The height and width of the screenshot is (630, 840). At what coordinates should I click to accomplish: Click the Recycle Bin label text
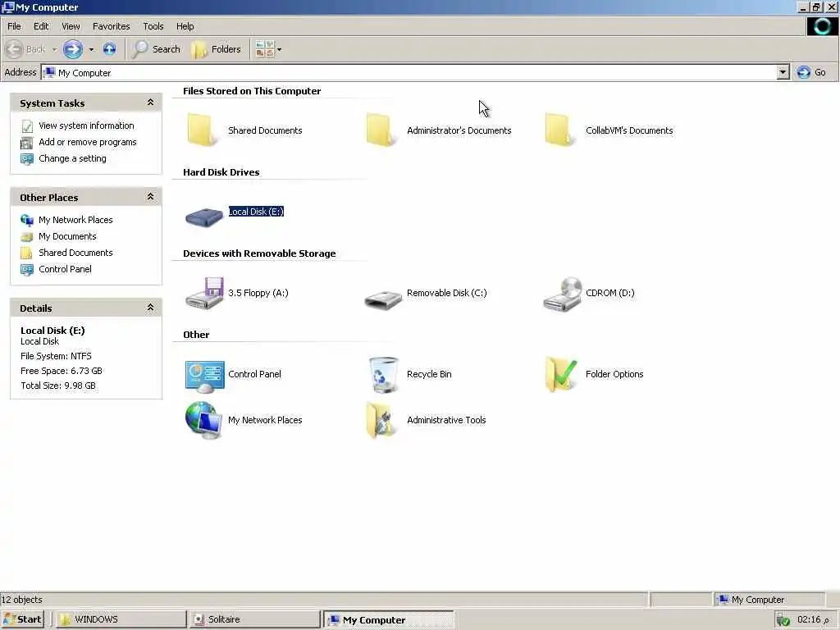pyautogui.click(x=429, y=374)
